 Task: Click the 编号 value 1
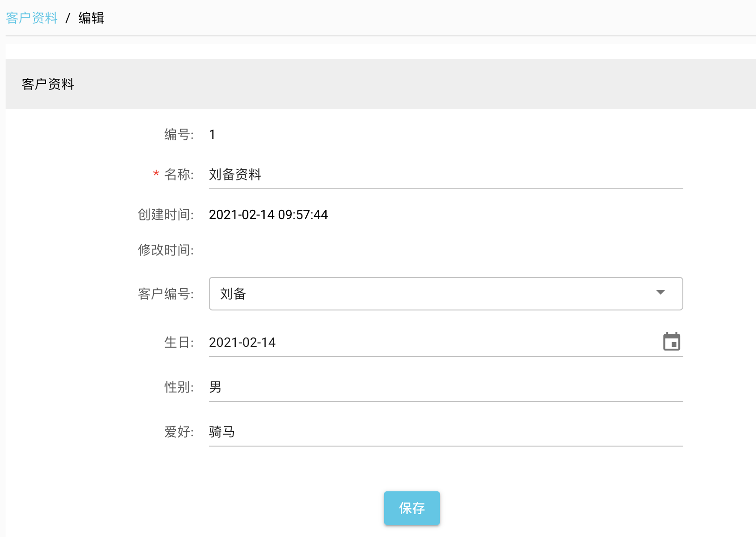point(212,135)
